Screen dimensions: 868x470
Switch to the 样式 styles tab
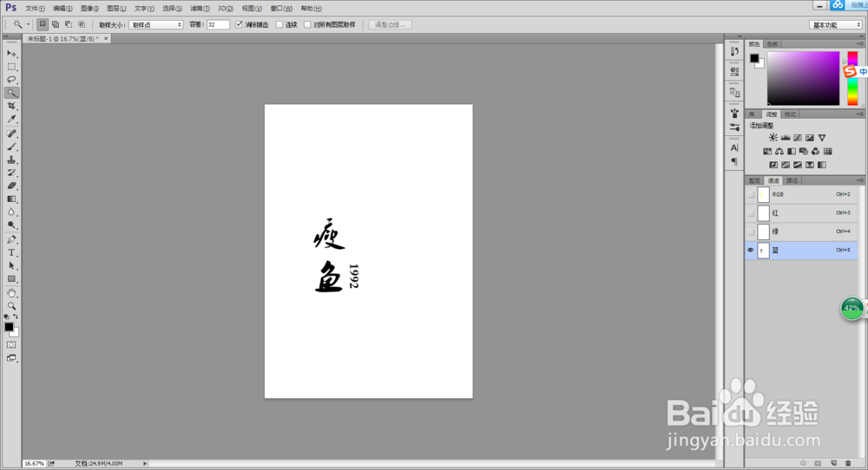[x=790, y=114]
